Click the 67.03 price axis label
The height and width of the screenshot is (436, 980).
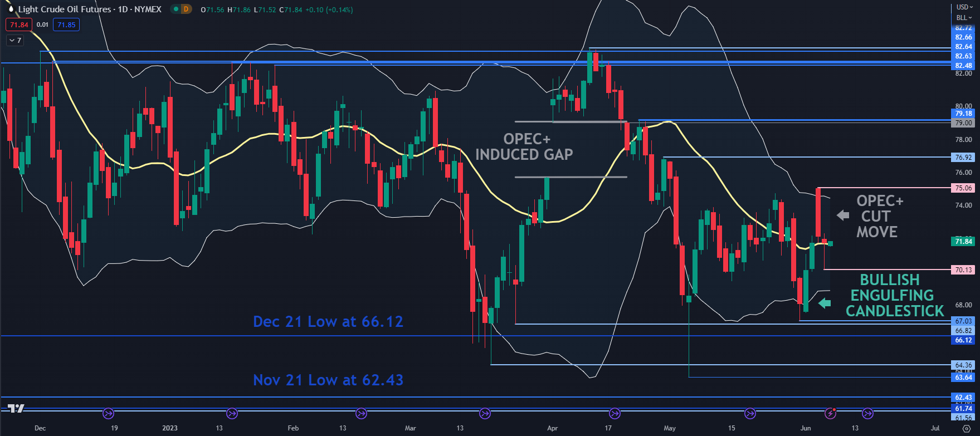pyautogui.click(x=963, y=321)
